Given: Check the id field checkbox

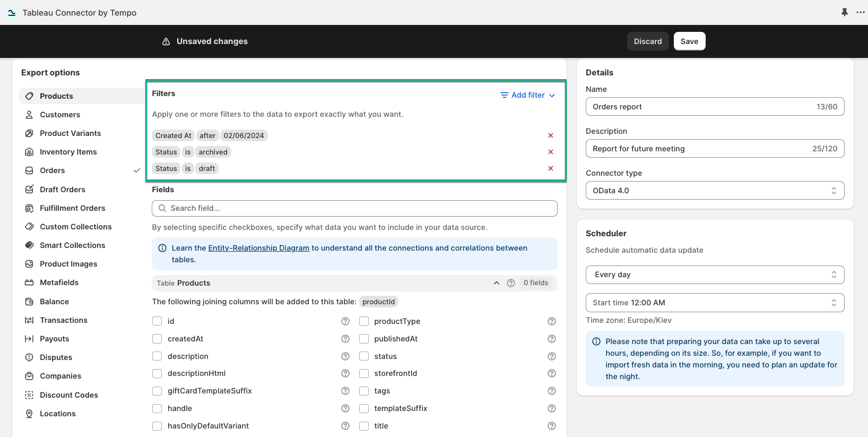Looking at the screenshot, I should 157,321.
